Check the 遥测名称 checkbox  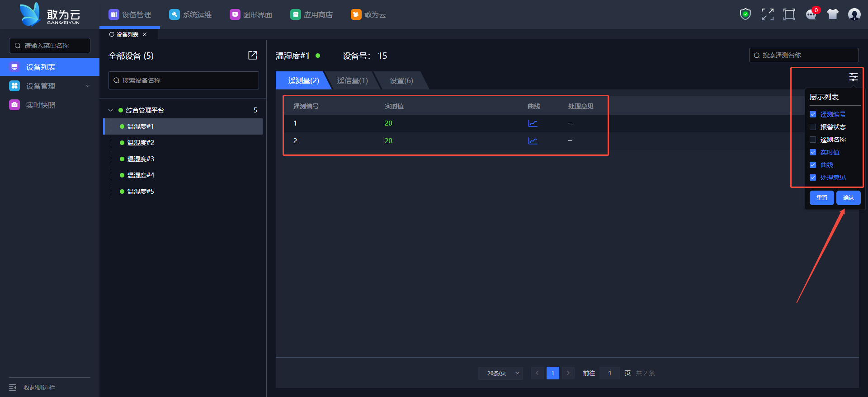coord(813,140)
